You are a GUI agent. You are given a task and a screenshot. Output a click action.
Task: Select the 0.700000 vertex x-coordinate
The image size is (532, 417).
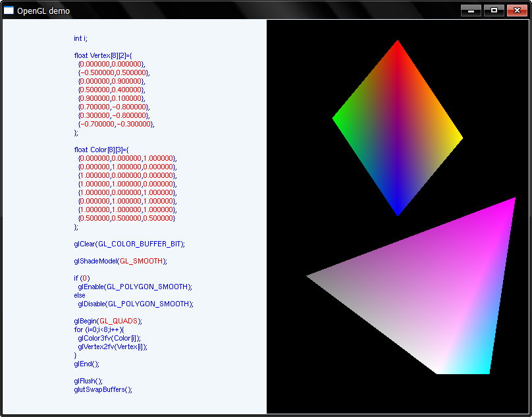pos(93,107)
